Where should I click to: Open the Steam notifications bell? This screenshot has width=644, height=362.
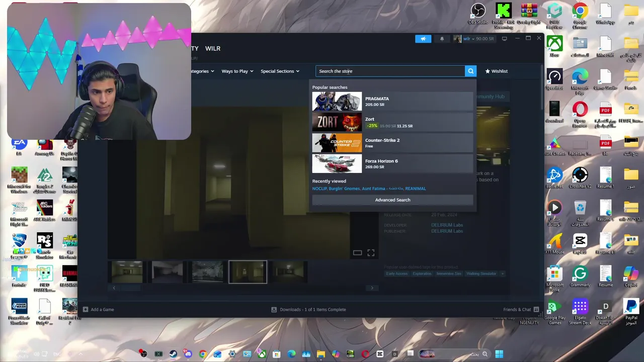point(442,39)
